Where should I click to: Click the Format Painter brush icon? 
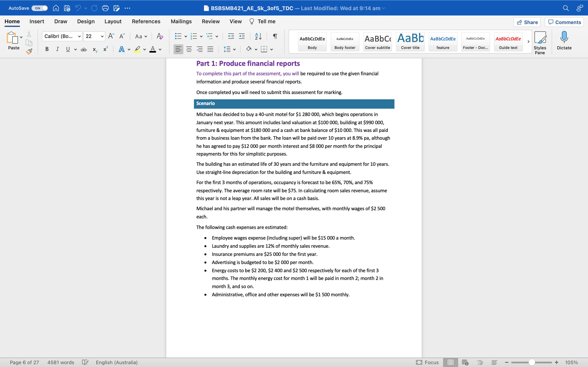29,51
